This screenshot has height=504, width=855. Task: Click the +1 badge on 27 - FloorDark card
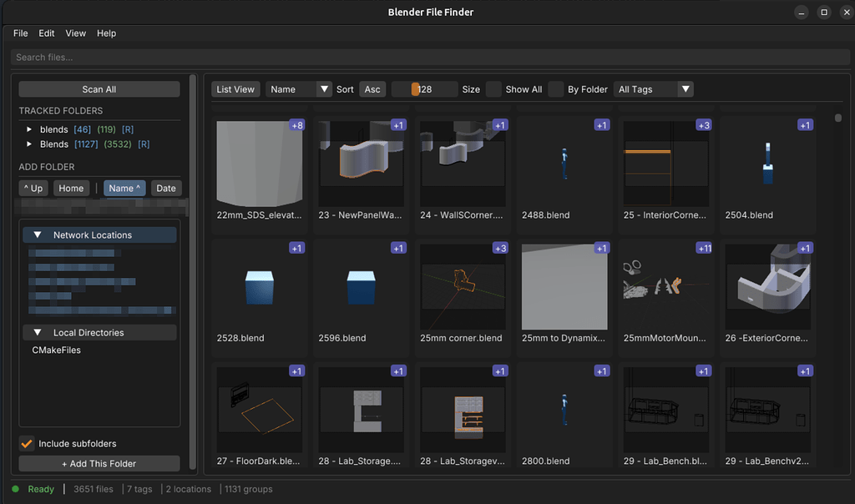tap(296, 371)
